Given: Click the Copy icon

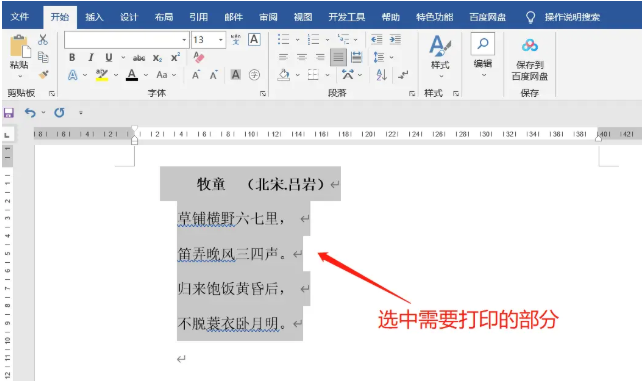Looking at the screenshot, I should click(43, 57).
